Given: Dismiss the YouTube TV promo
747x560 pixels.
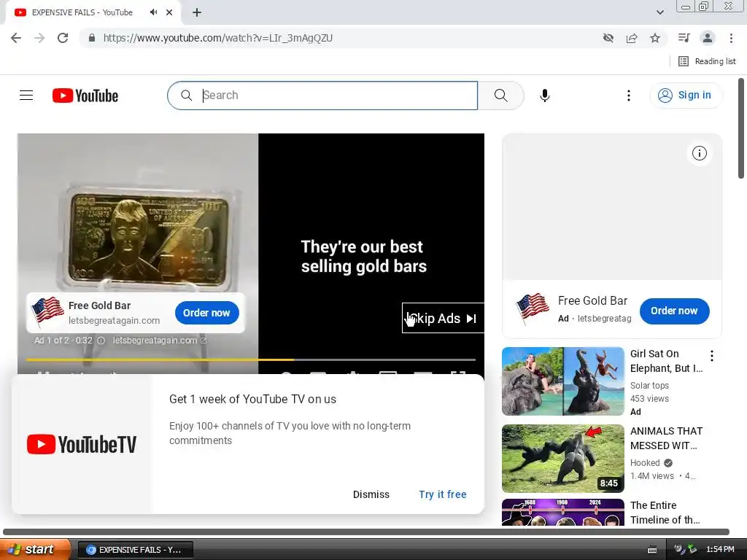Looking at the screenshot, I should (371, 494).
